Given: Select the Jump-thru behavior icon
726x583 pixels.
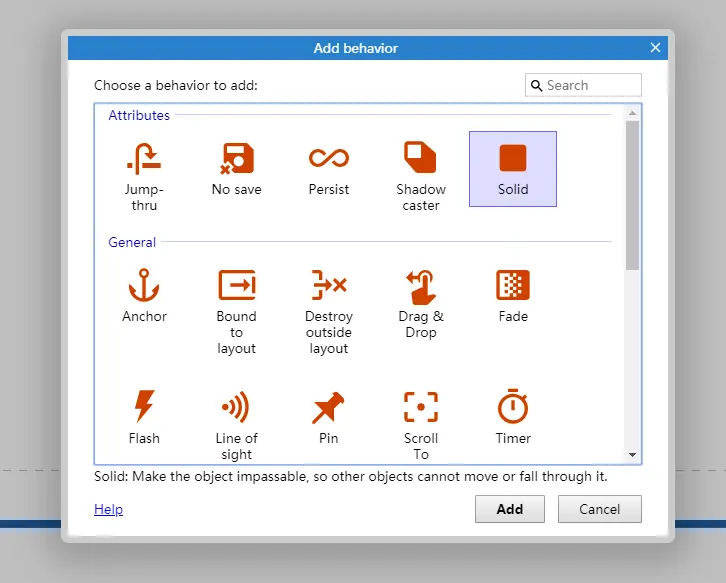Looking at the screenshot, I should point(144,158).
